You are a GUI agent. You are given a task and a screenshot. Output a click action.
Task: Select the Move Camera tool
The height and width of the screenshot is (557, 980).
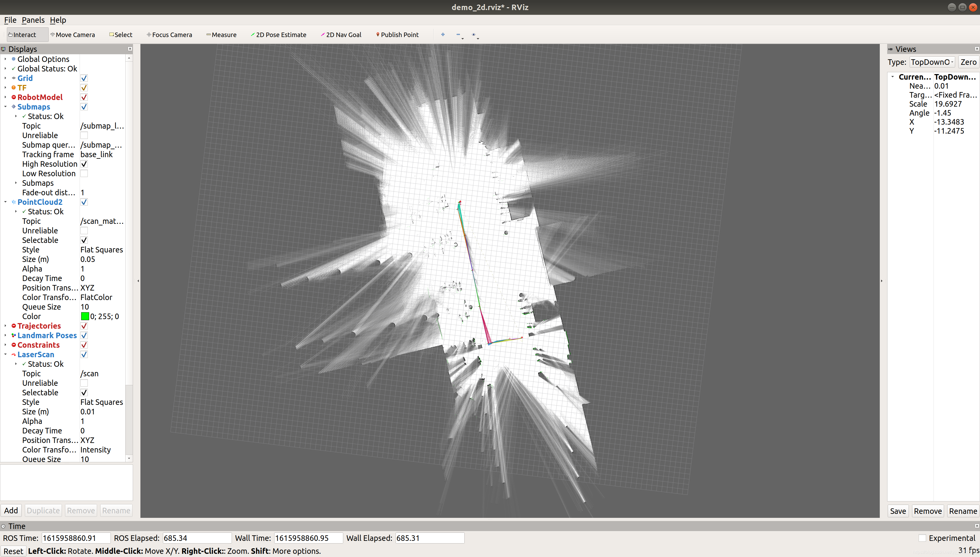73,35
